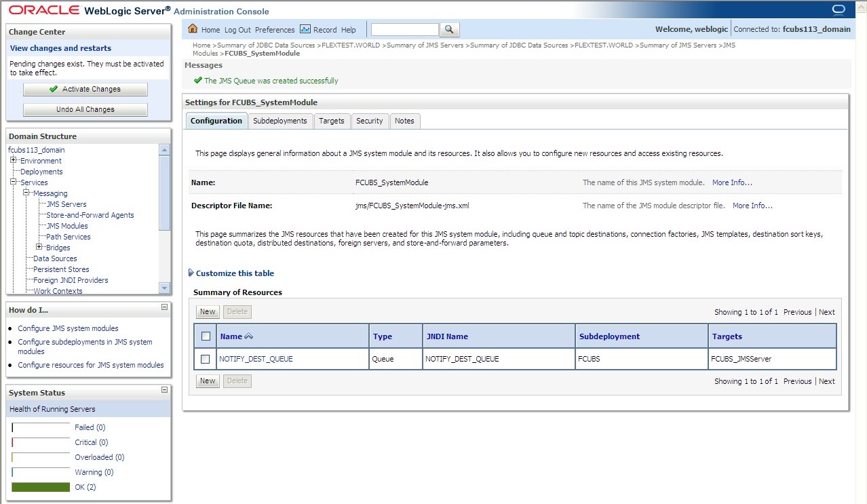Click the green OK health status bar

click(41, 487)
